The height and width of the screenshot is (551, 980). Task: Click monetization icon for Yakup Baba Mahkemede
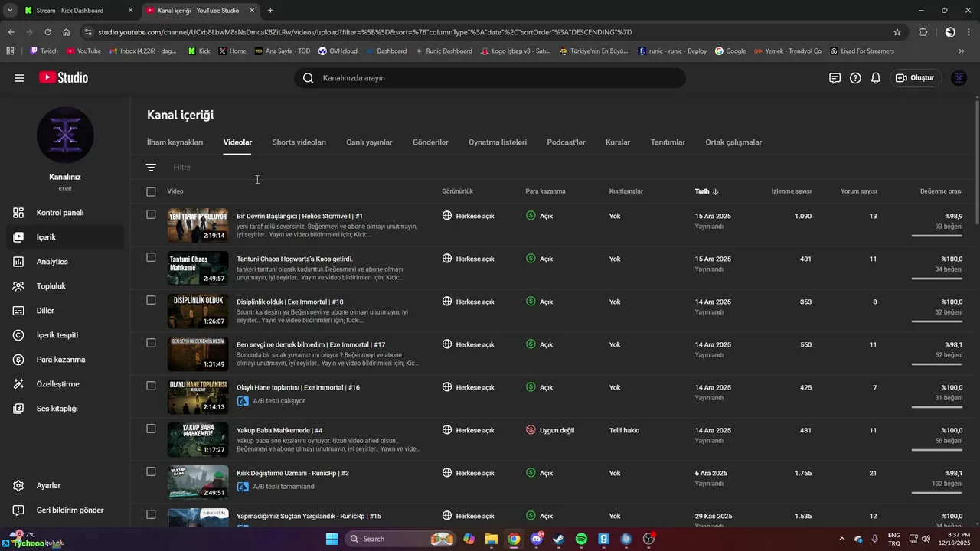(x=531, y=430)
